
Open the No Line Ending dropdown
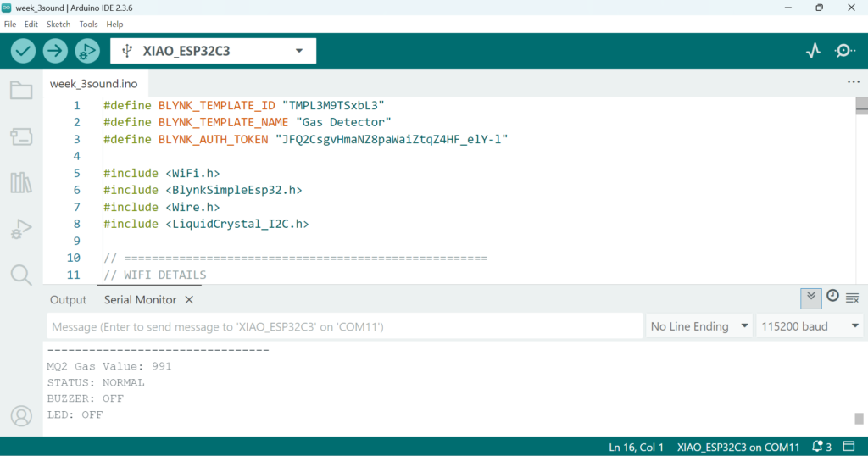tap(699, 326)
